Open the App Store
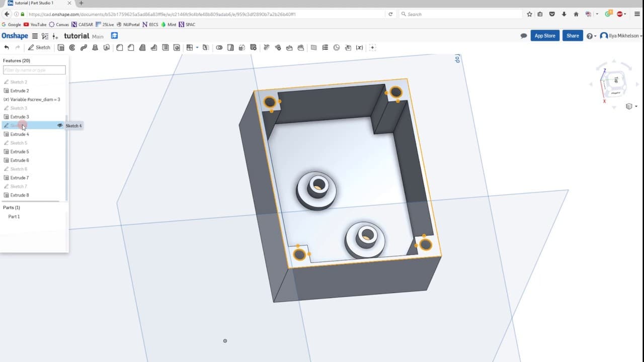The width and height of the screenshot is (644, 362). coord(545,36)
